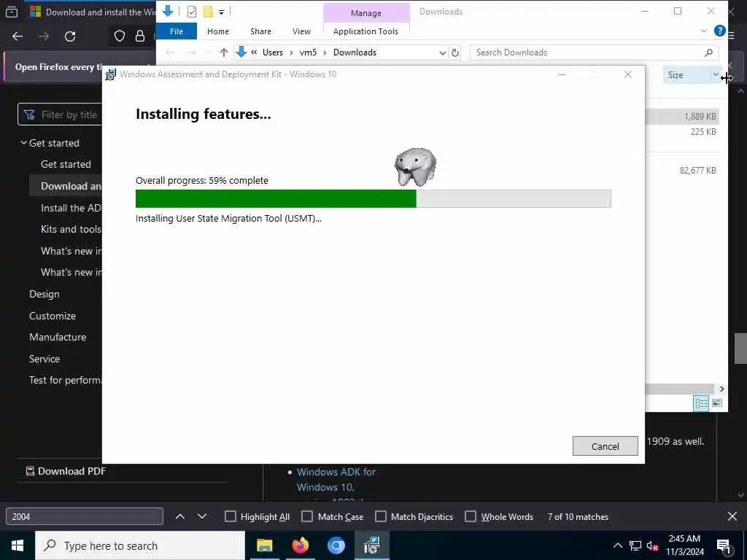The image size is (747, 560).
Task: Open the Windows ADK for Windows 10 link
Action: [336, 480]
